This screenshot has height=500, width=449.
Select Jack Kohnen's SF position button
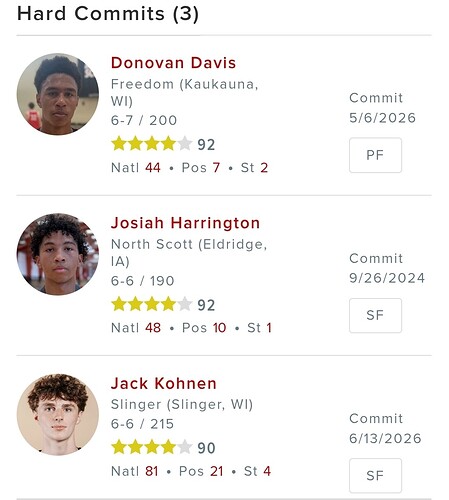coord(375,476)
